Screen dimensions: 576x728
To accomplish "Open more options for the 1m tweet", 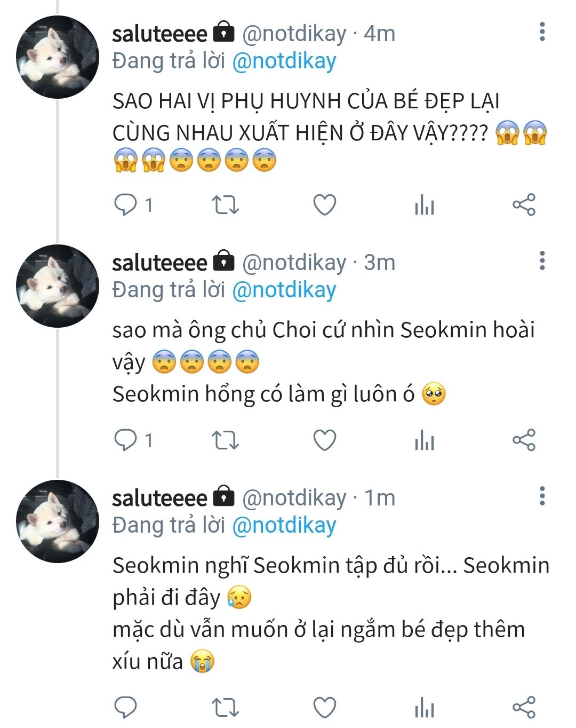I will 542,496.
